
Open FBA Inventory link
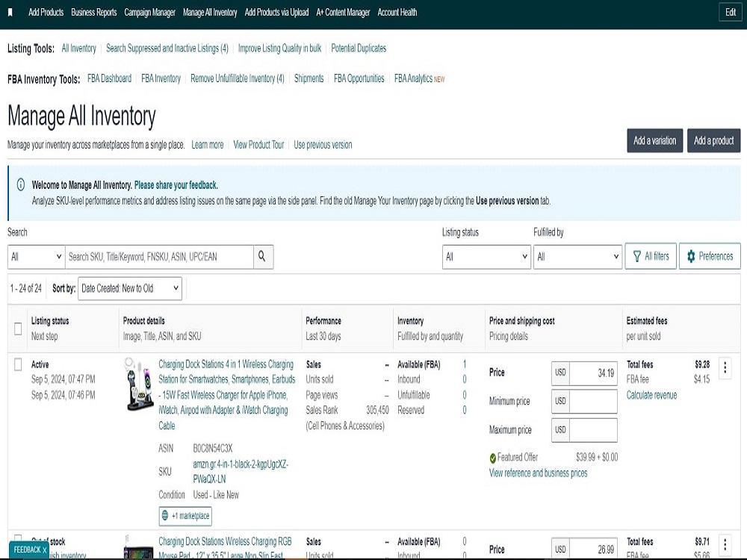(161, 78)
